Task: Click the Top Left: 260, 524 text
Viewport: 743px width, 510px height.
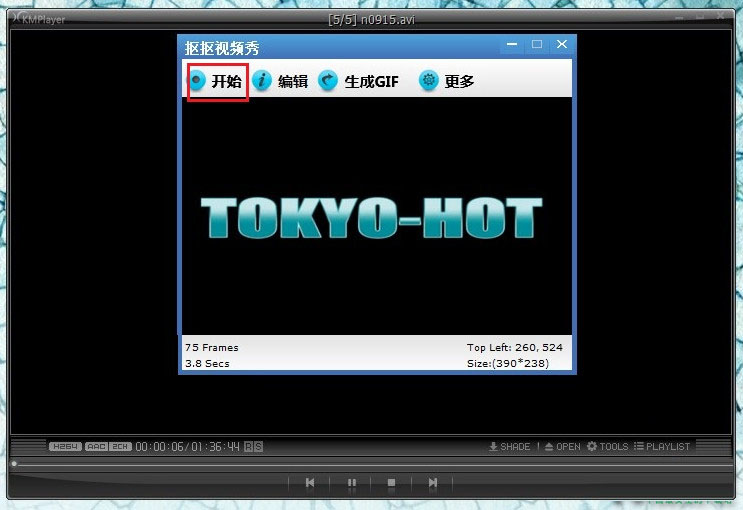Action: click(515, 347)
